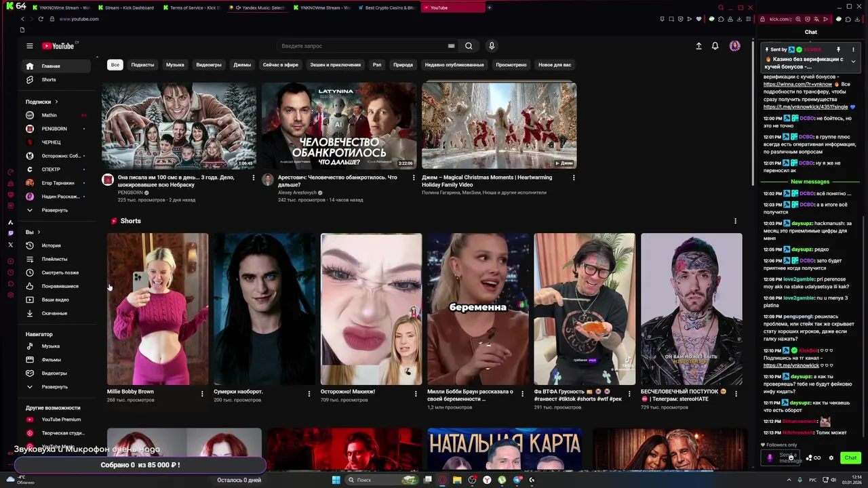Screen dimensions: 868x488
Task: Open the Create upload icon
Action: 698,46
